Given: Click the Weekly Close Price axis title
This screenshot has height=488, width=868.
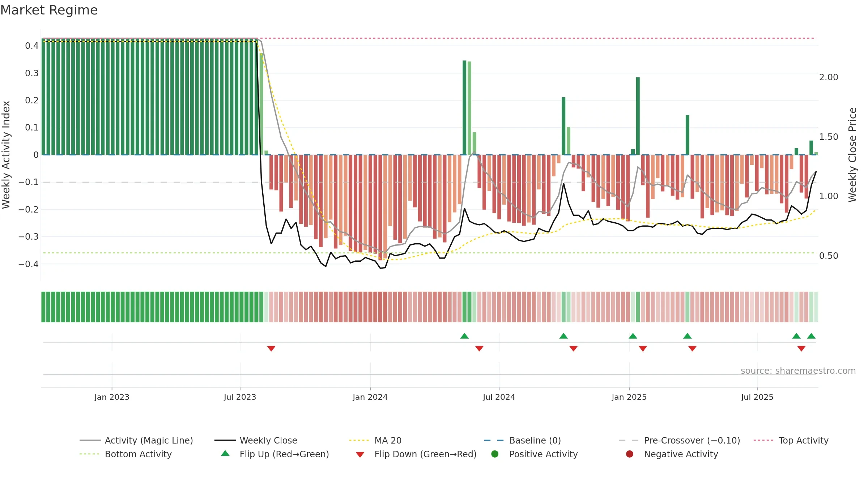Looking at the screenshot, I should tap(852, 155).
